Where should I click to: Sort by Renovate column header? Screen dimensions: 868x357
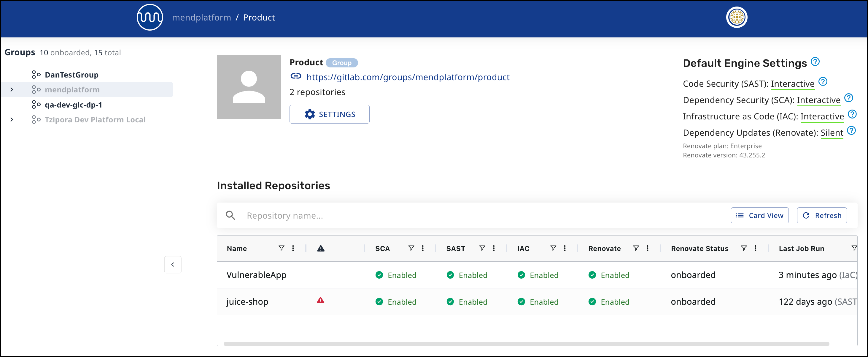(x=605, y=248)
